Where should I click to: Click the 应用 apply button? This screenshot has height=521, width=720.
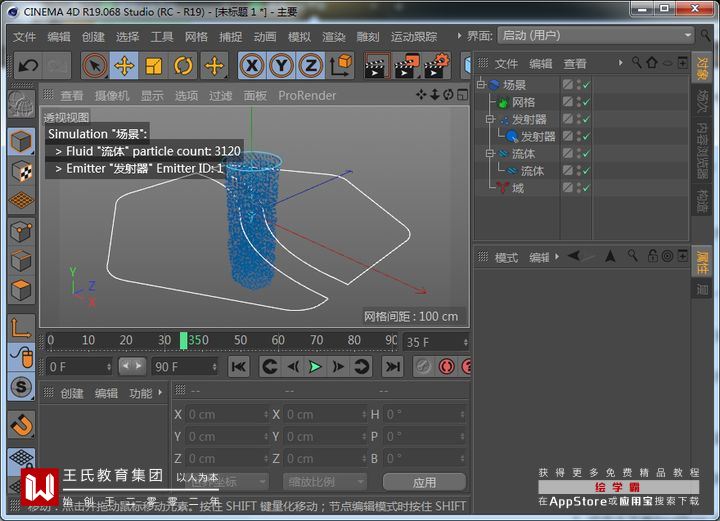point(424,482)
